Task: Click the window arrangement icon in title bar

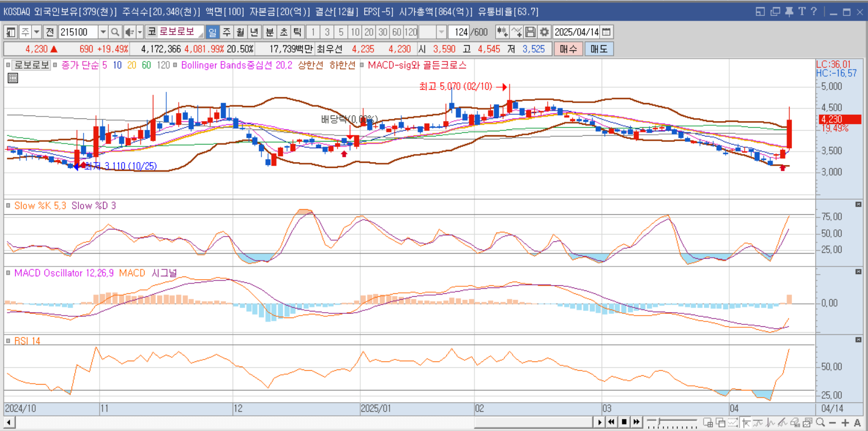Action: point(760,11)
